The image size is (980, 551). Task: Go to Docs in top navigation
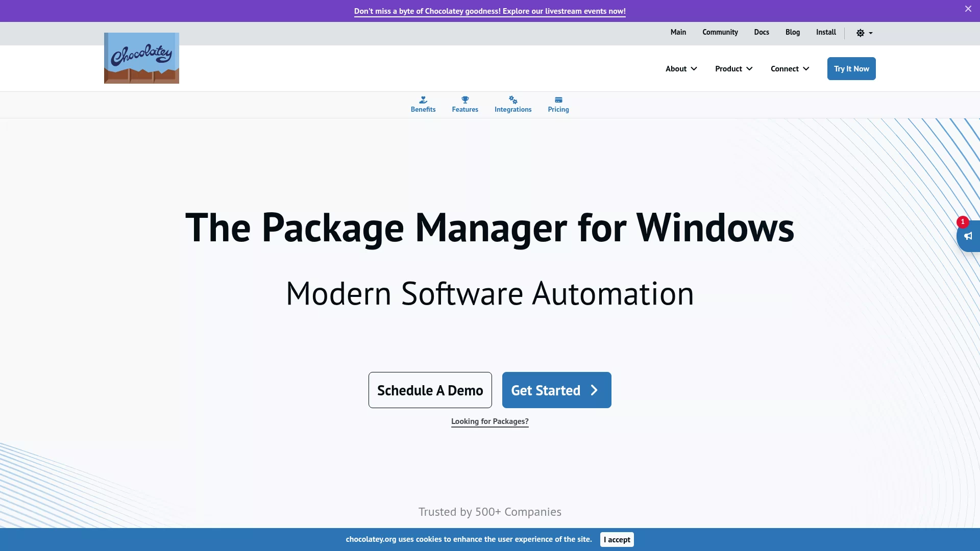coord(761,32)
